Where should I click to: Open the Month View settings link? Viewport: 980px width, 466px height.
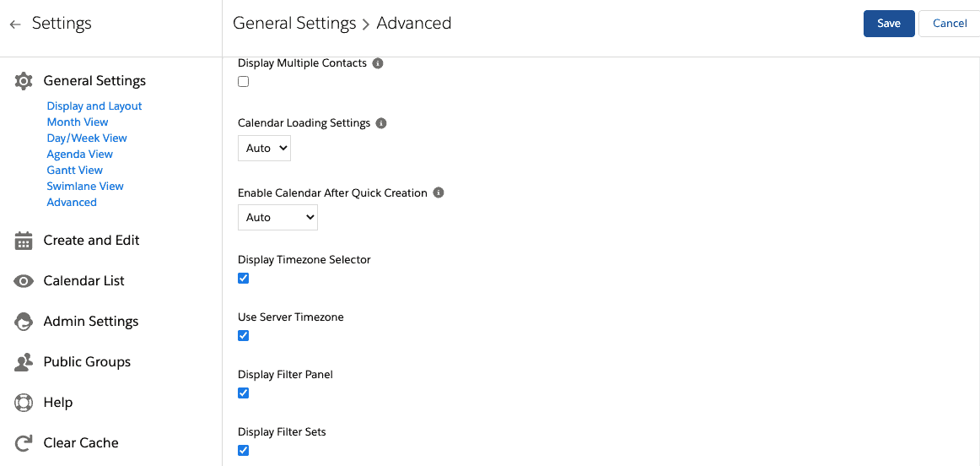78,122
